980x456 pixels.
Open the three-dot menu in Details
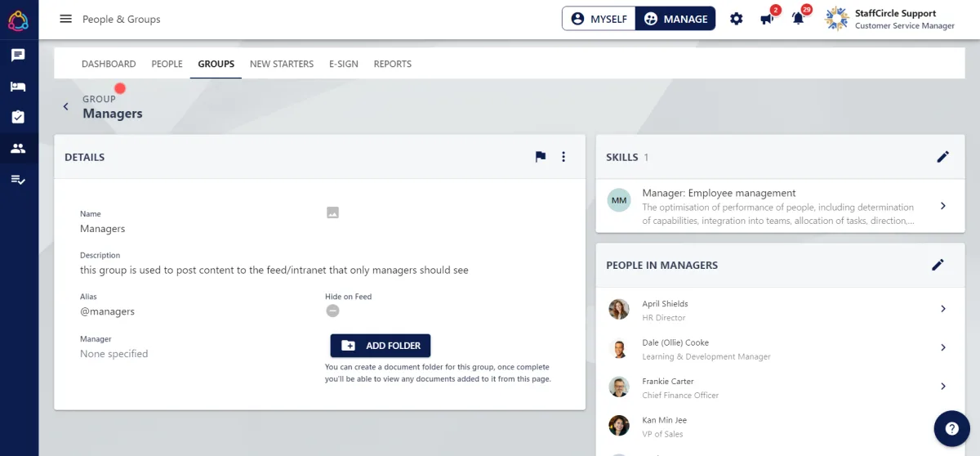click(x=563, y=157)
